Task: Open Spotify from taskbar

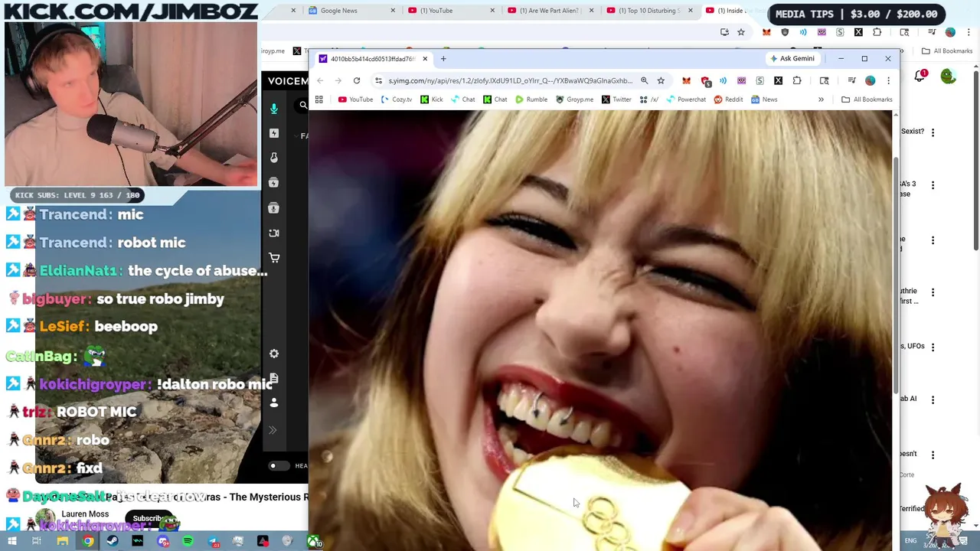Action: click(188, 541)
